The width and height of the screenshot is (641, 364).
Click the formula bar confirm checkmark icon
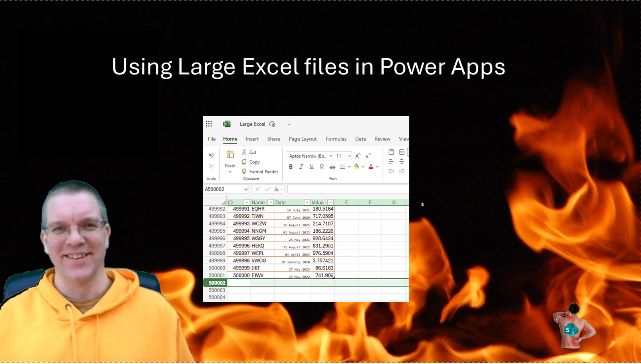[x=268, y=189]
